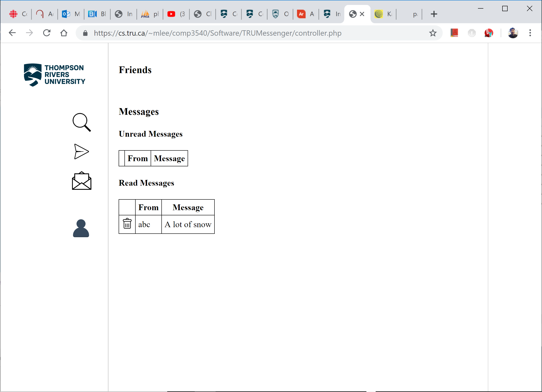Reload the page with the refresh icon
The height and width of the screenshot is (392, 542).
click(x=47, y=33)
